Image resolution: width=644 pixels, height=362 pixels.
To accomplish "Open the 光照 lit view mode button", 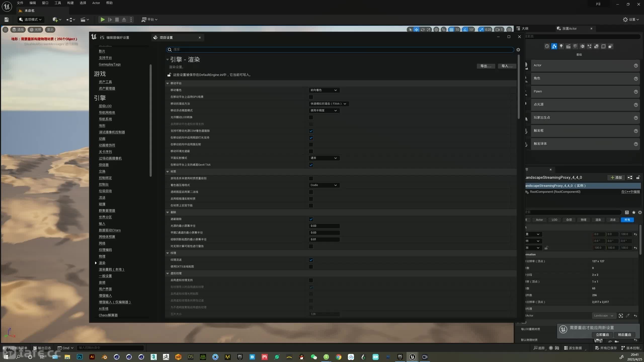I will (x=35, y=29).
